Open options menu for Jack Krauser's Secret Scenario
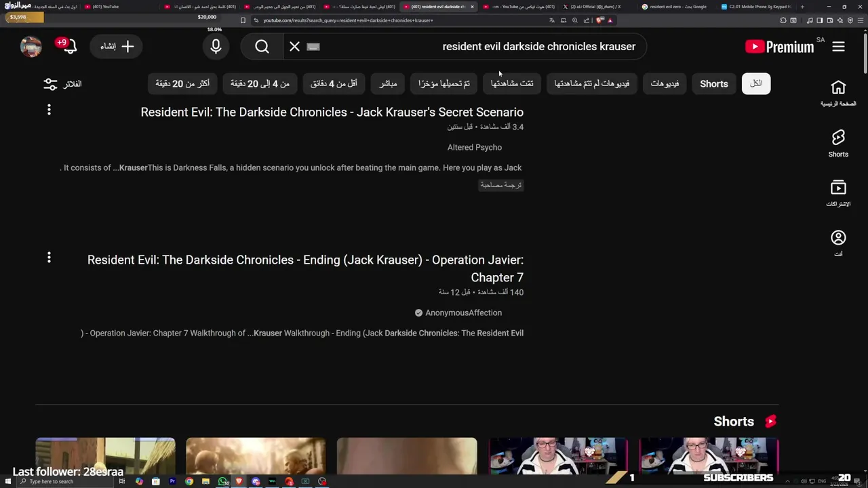This screenshot has height=488, width=868. click(x=49, y=109)
